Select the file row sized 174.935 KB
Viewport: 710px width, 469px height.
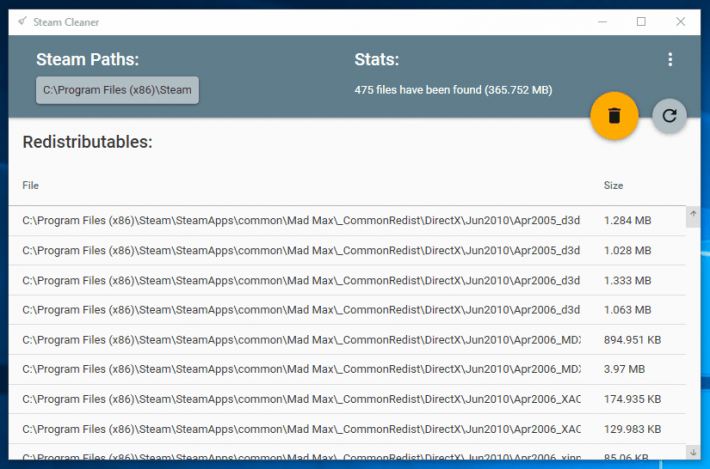click(x=347, y=399)
